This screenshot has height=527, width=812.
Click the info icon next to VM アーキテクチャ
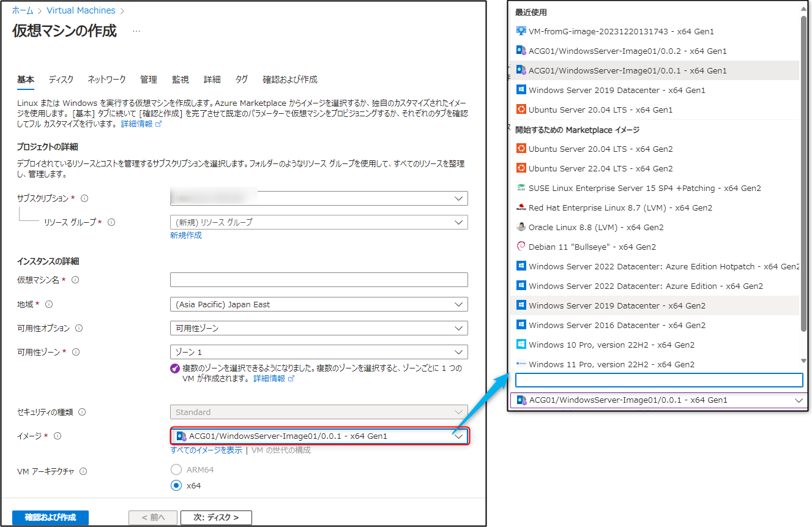coord(83,471)
